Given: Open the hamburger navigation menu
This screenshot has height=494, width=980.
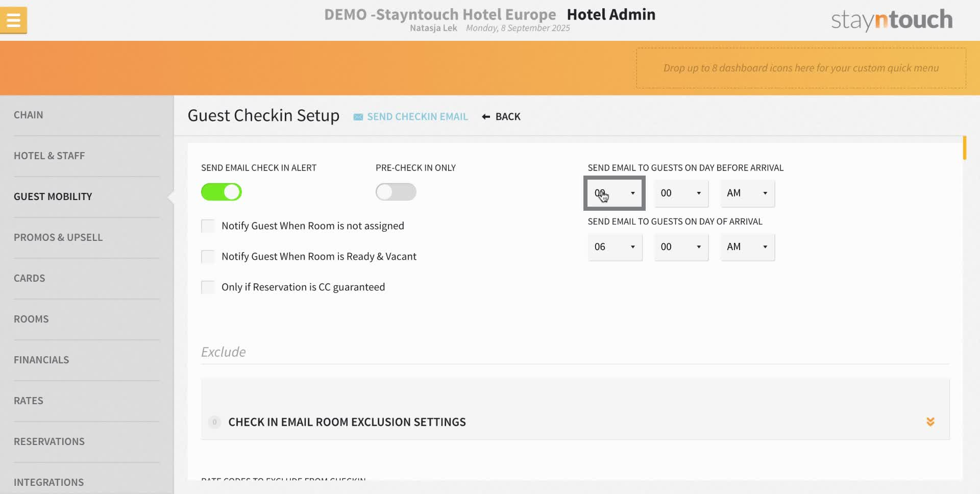Looking at the screenshot, I should [x=14, y=20].
